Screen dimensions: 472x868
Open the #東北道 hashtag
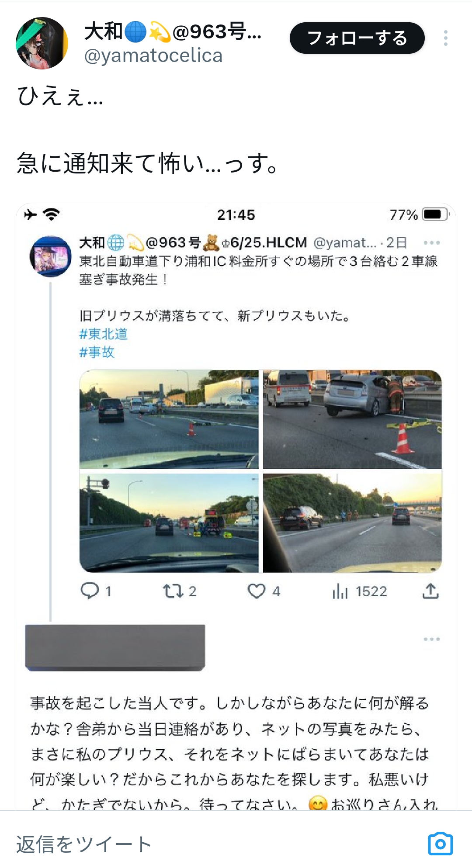pyautogui.click(x=103, y=334)
